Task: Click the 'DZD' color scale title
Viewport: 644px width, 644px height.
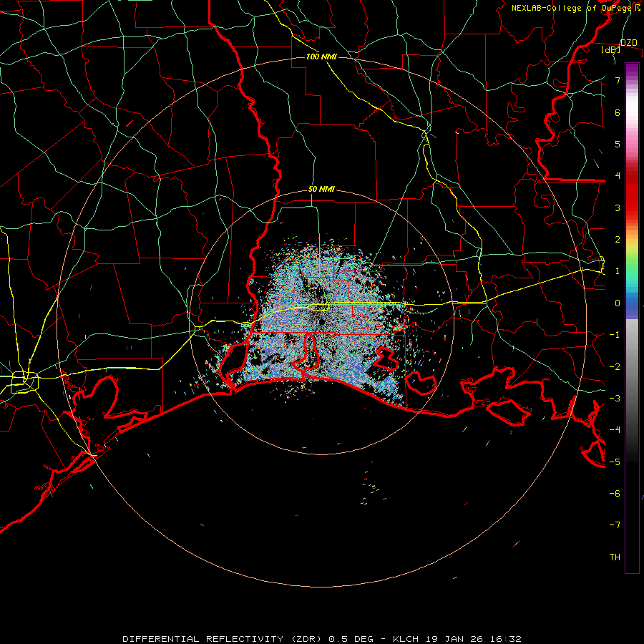Action: pyautogui.click(x=628, y=42)
